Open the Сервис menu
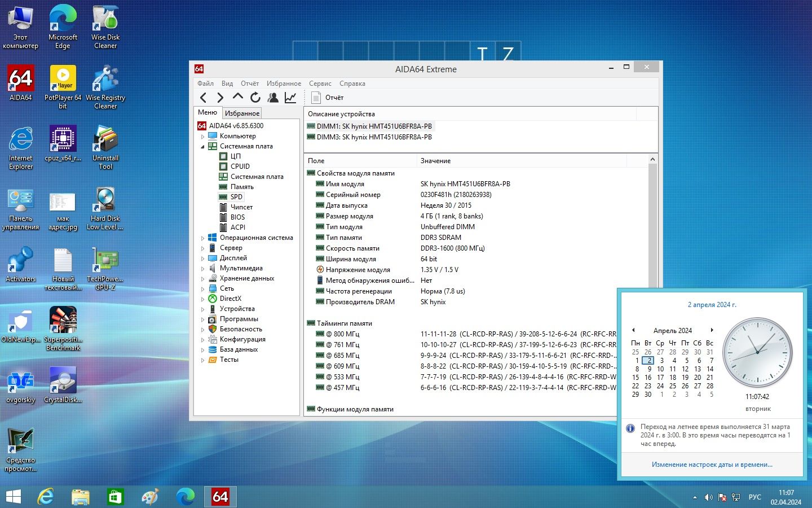This screenshot has height=508, width=812. [320, 84]
